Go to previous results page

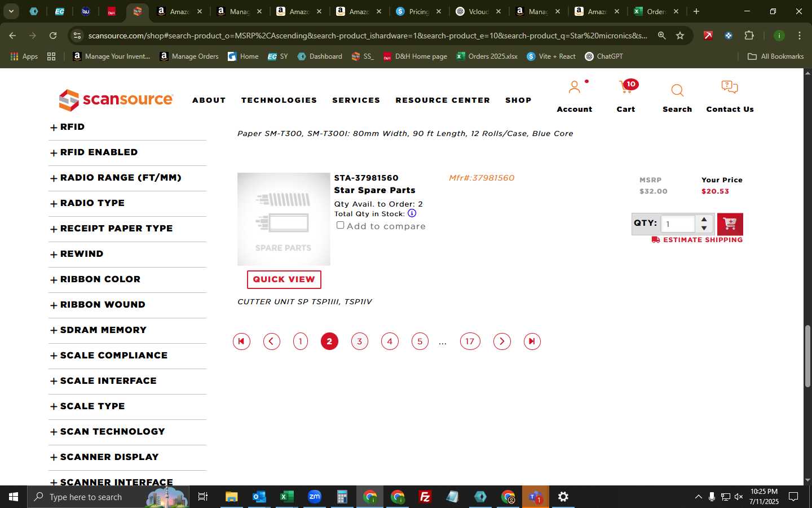pos(272,341)
